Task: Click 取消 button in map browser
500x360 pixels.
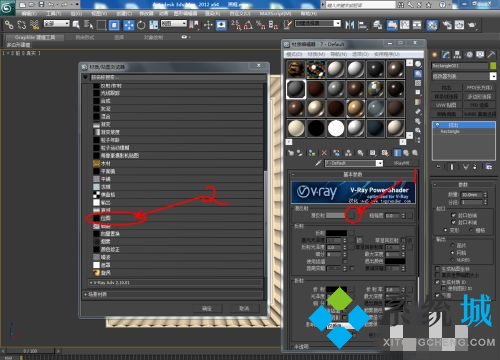Action: click(x=244, y=308)
